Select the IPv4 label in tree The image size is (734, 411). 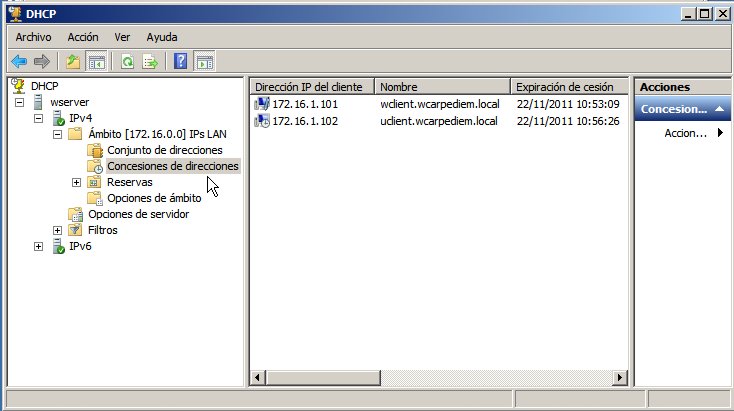click(81, 118)
